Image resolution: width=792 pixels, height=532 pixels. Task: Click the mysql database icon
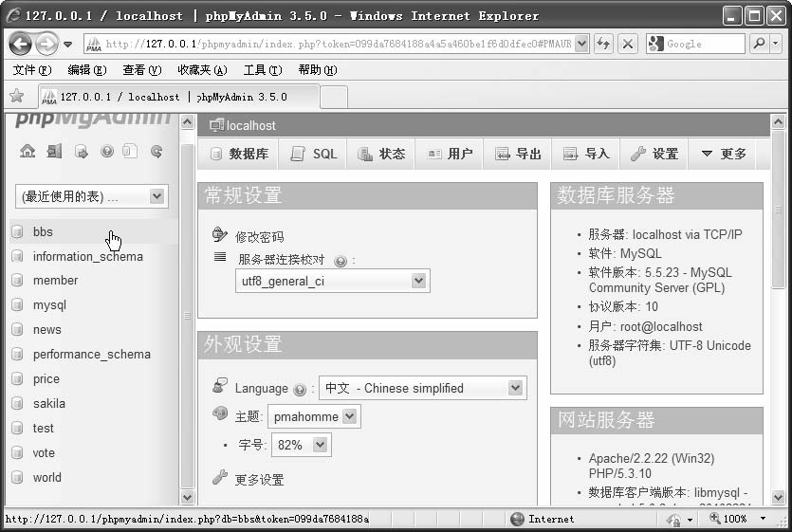point(17,304)
